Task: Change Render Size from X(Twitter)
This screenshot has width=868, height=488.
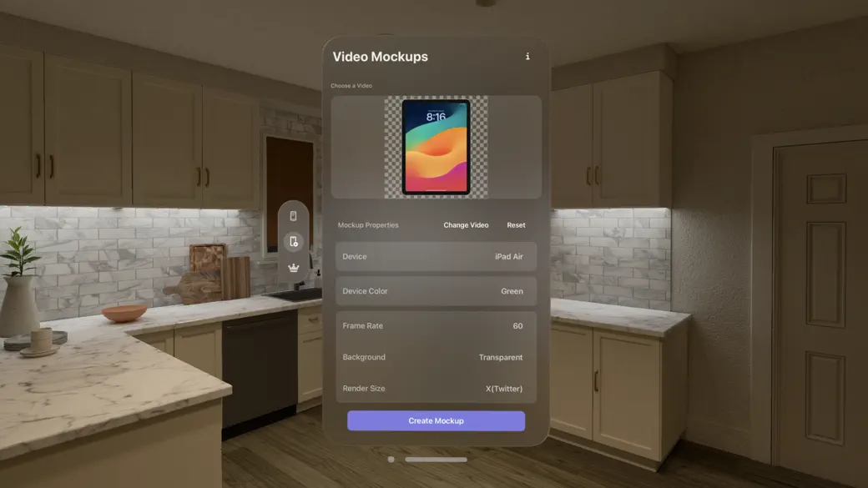Action: click(x=435, y=388)
